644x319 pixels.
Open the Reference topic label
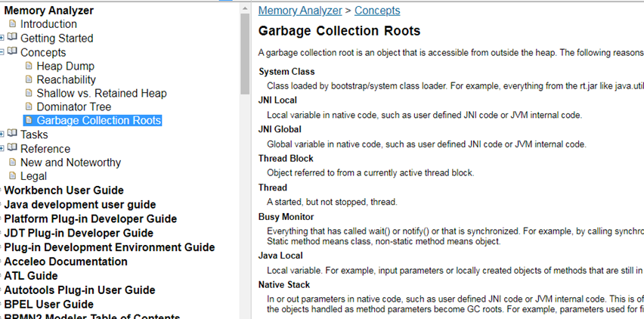[45, 149]
